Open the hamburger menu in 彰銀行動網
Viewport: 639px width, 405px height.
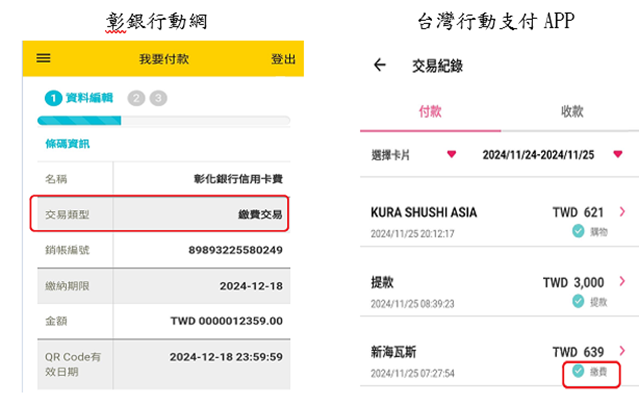point(43,59)
